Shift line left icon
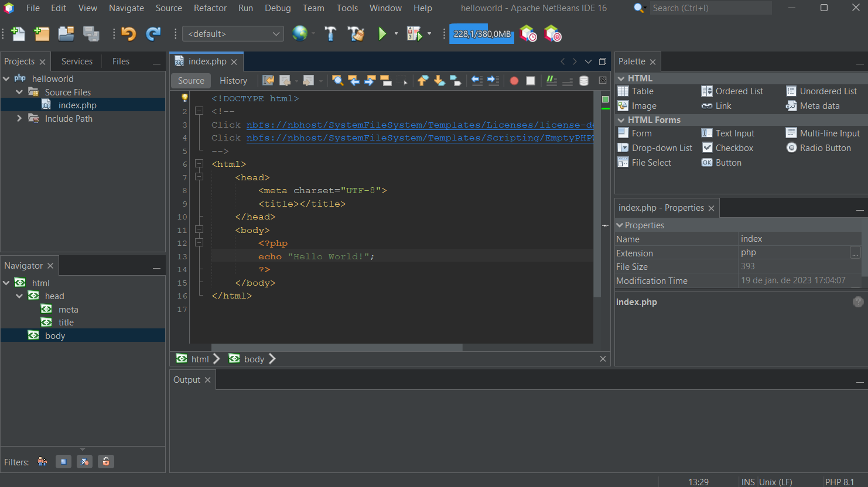Image resolution: width=868 pixels, height=487 pixels. (x=477, y=81)
